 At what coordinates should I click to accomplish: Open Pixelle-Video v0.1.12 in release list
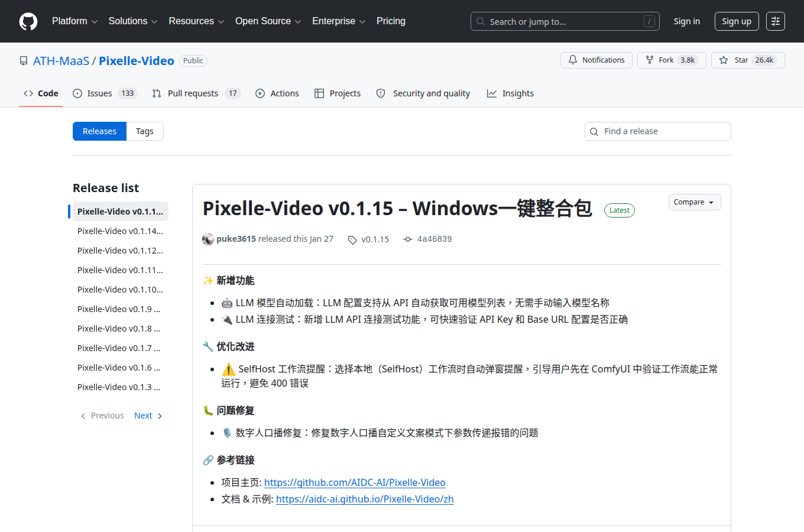coord(120,251)
